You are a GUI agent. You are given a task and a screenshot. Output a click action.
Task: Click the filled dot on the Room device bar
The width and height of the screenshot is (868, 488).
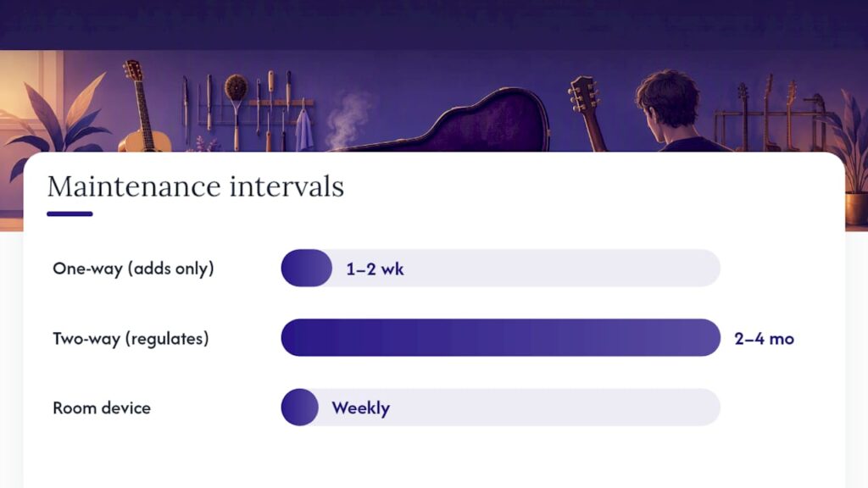coord(299,408)
